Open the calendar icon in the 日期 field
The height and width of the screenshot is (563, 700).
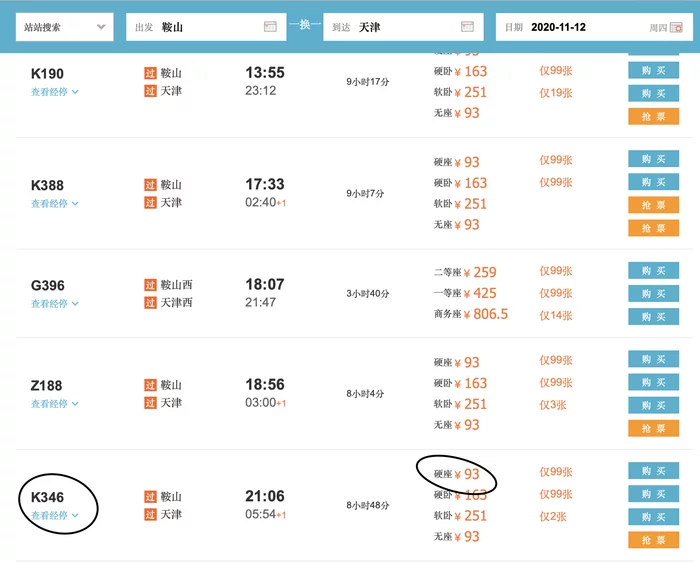[688, 27]
